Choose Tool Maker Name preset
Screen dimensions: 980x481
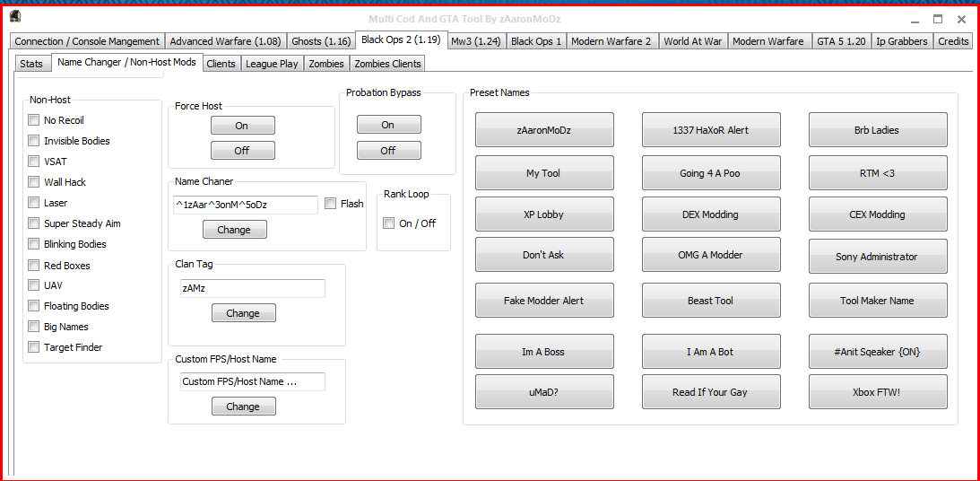[878, 301]
